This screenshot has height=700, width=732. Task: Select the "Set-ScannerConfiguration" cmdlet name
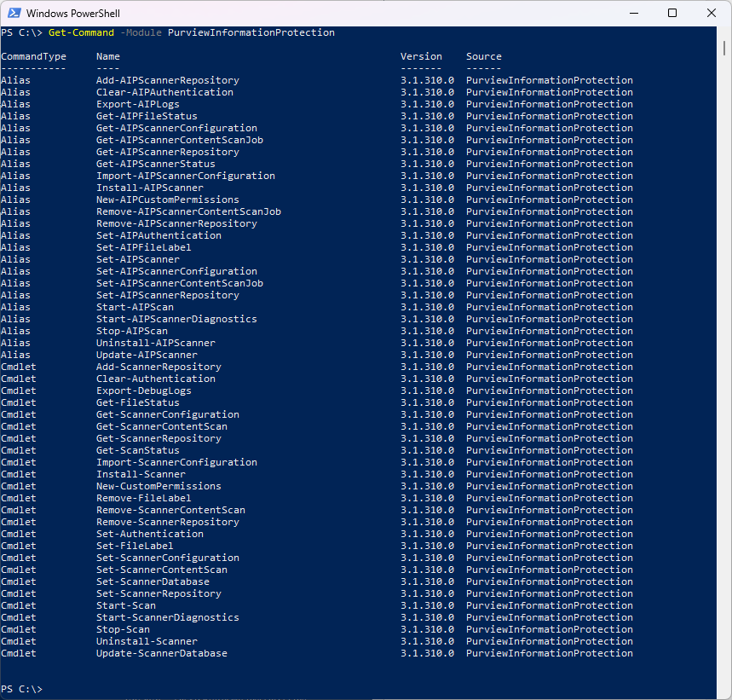pos(168,558)
